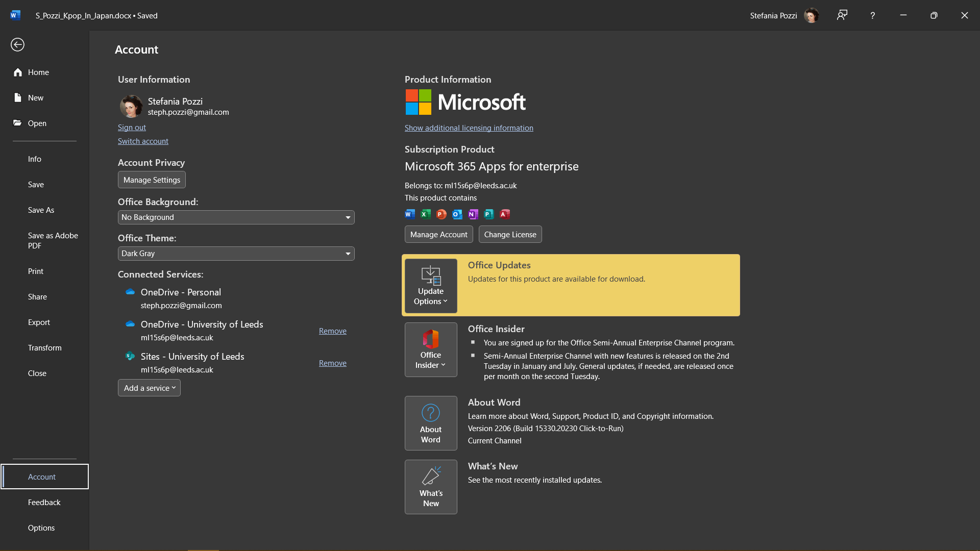Viewport: 980px width, 551px height.
Task: Click the What's New button
Action: (x=431, y=487)
